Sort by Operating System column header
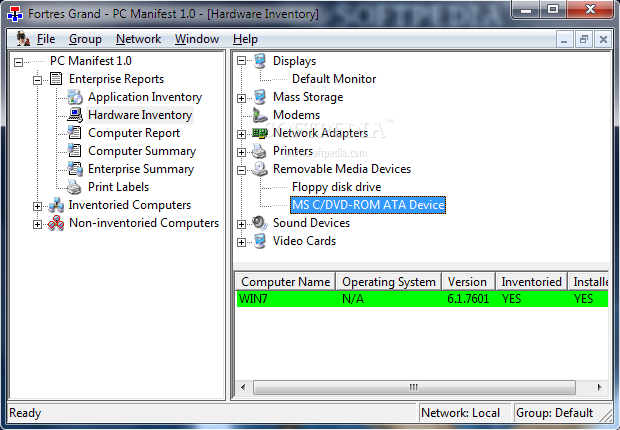 coord(388,282)
